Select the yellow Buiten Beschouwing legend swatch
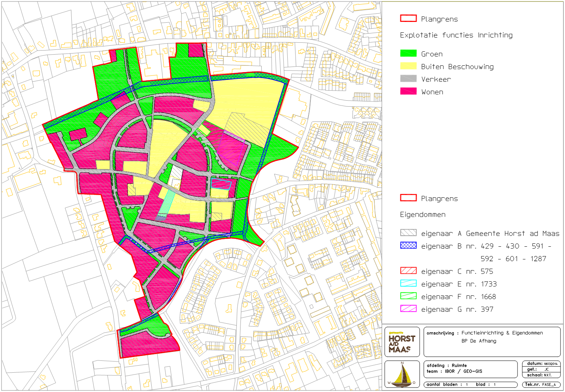 pos(408,66)
